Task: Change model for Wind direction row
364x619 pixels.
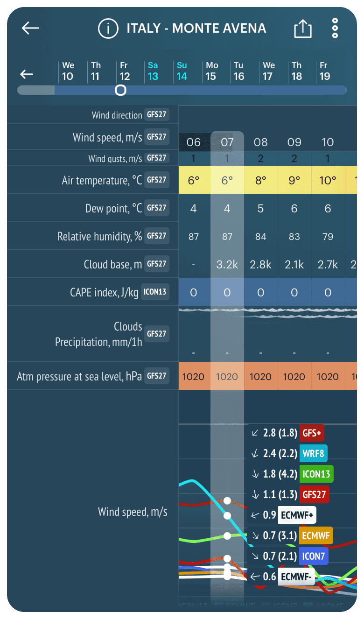Action: coord(157,115)
